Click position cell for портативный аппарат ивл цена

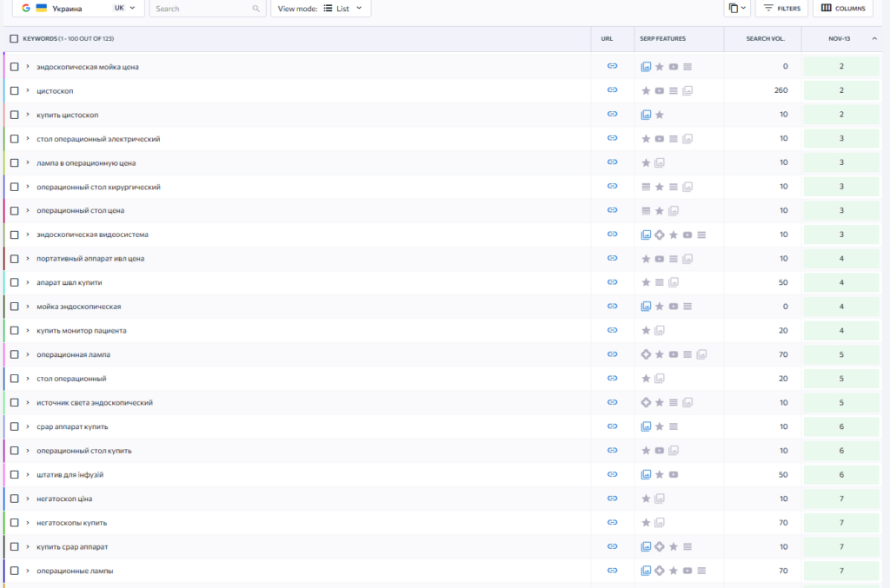click(841, 259)
